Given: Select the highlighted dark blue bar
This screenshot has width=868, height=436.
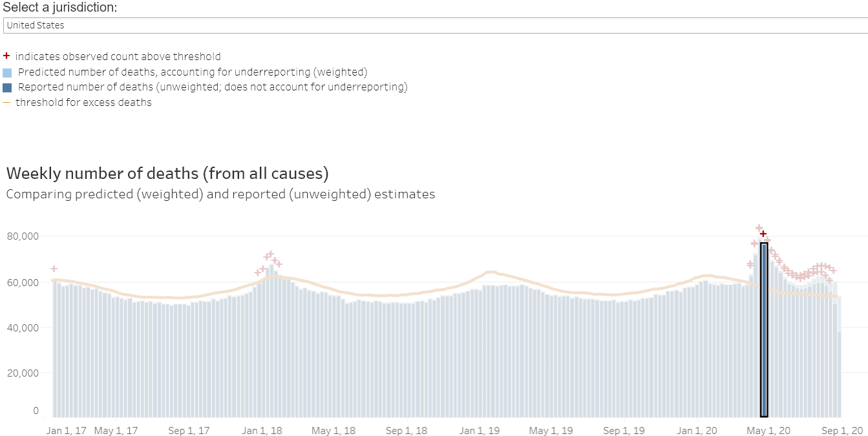Looking at the screenshot, I should [x=764, y=330].
